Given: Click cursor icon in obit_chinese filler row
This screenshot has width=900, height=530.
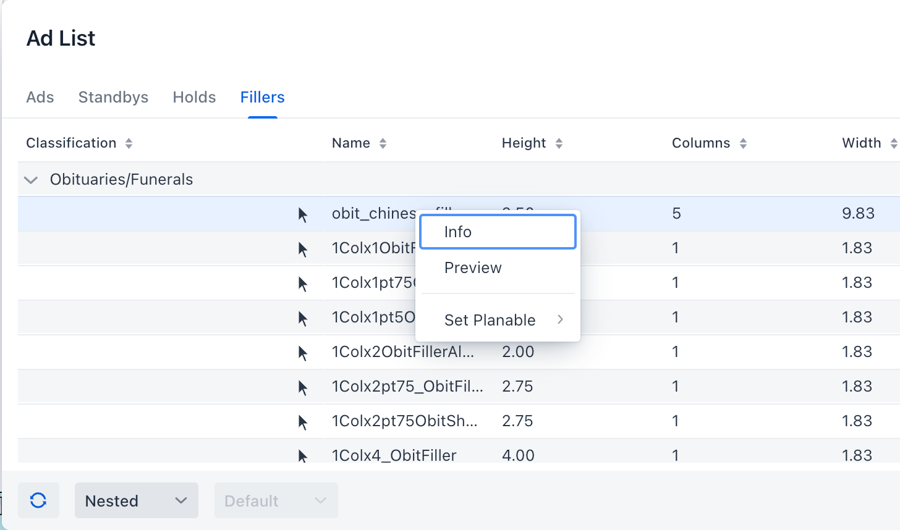Looking at the screenshot, I should [x=303, y=215].
